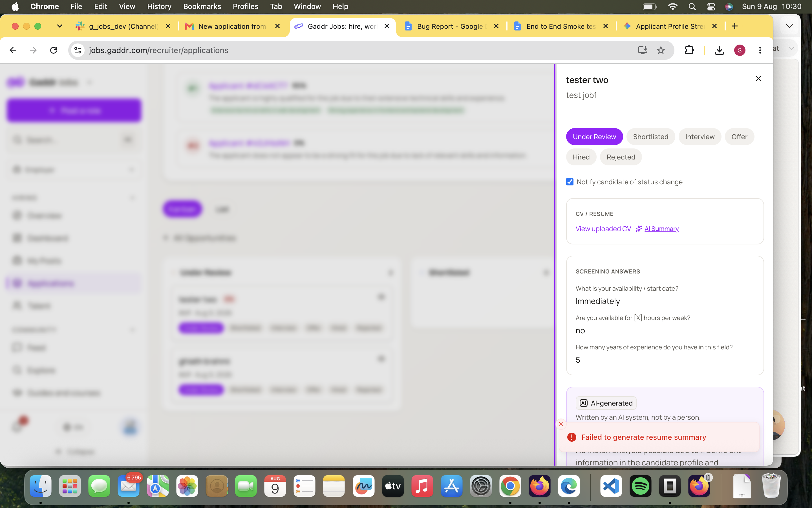The image size is (812, 508).
Task: Close the Bug Report tab
Action: coord(496,26)
